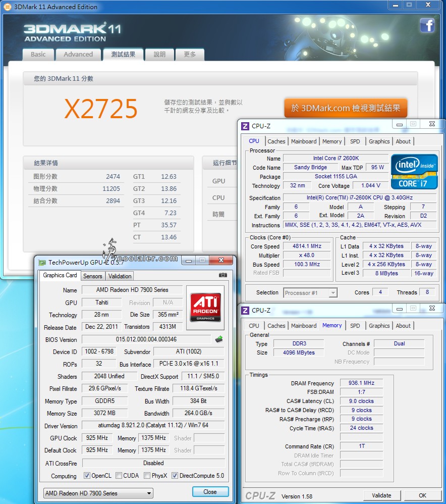446x504 pixels.
Task: Open the Processor #1 selection dropdown
Action: click(x=310, y=293)
